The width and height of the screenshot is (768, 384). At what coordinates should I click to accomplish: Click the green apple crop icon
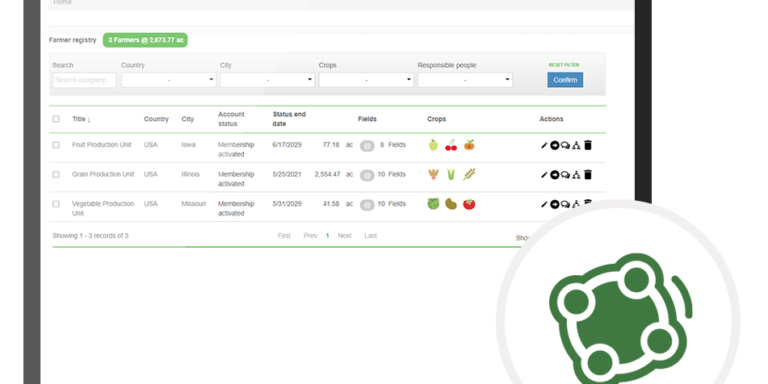click(x=433, y=145)
